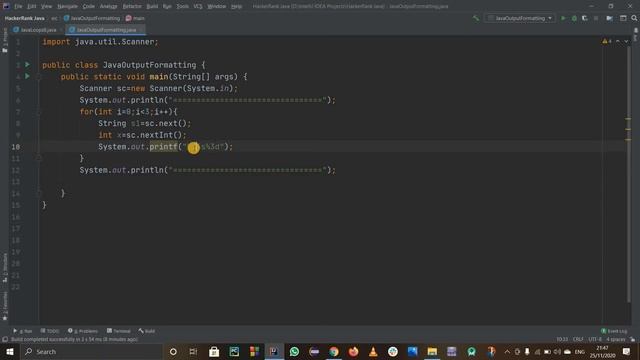Viewport: 640px width, 360px height.
Task: Open the VCS menu
Action: point(198,6)
